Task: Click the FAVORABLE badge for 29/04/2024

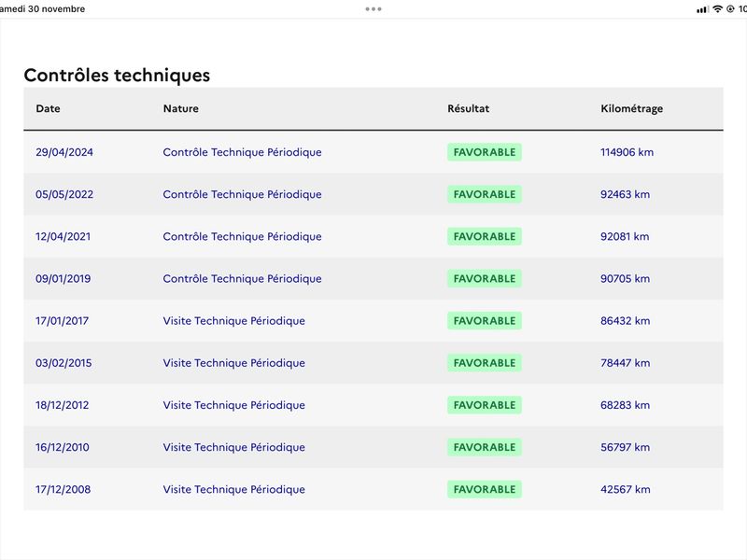Action: (x=484, y=152)
